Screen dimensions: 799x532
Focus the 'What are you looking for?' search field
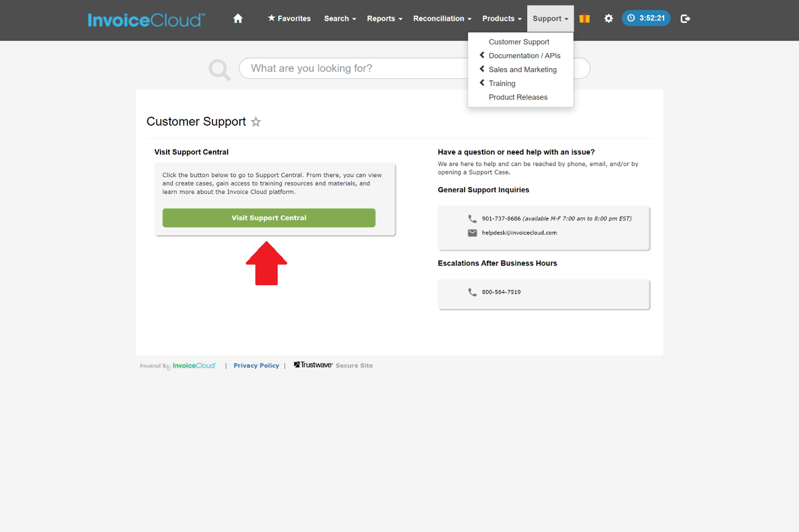tap(414, 68)
